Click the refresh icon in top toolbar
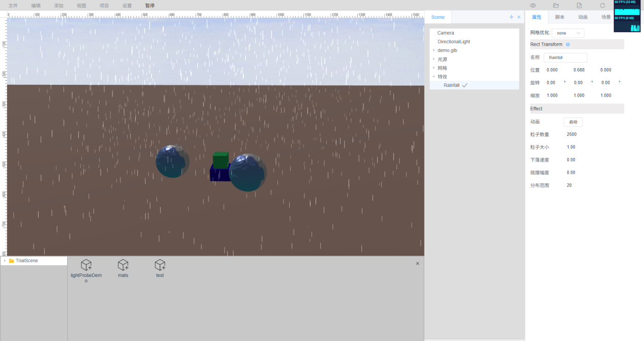This screenshot has width=644, height=341. [x=602, y=6]
